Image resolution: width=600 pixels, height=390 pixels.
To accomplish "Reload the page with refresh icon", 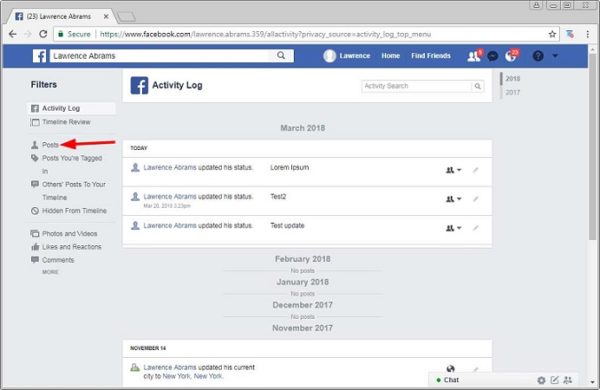I will (x=43, y=34).
